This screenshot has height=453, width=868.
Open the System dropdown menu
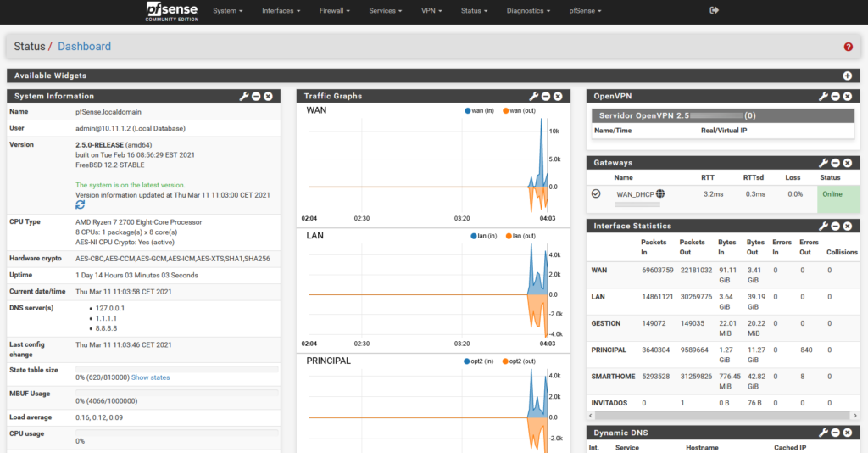click(227, 10)
